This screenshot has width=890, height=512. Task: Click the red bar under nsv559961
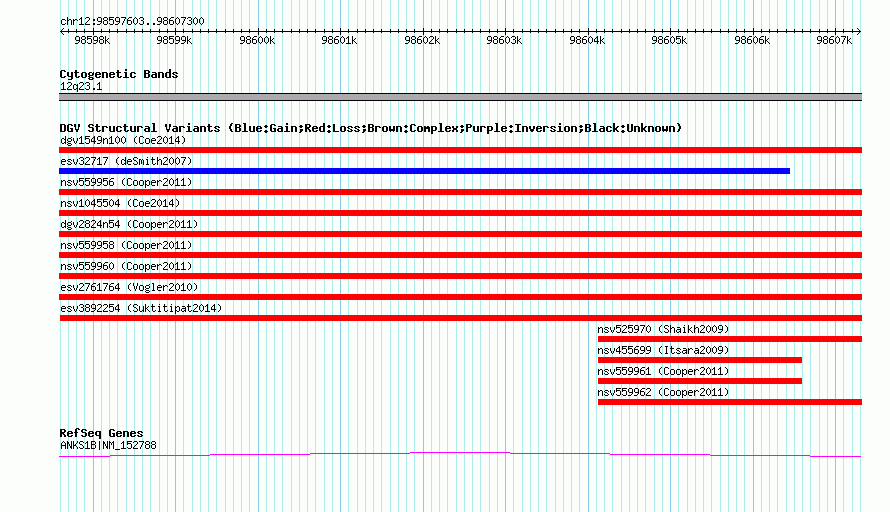(700, 381)
